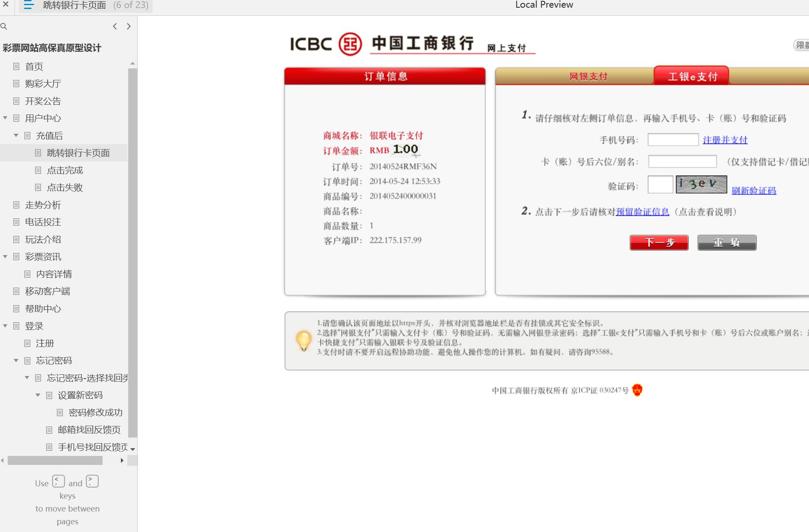Click the 限额 button at top right
Screen dimensions: 809x532
[802, 45]
